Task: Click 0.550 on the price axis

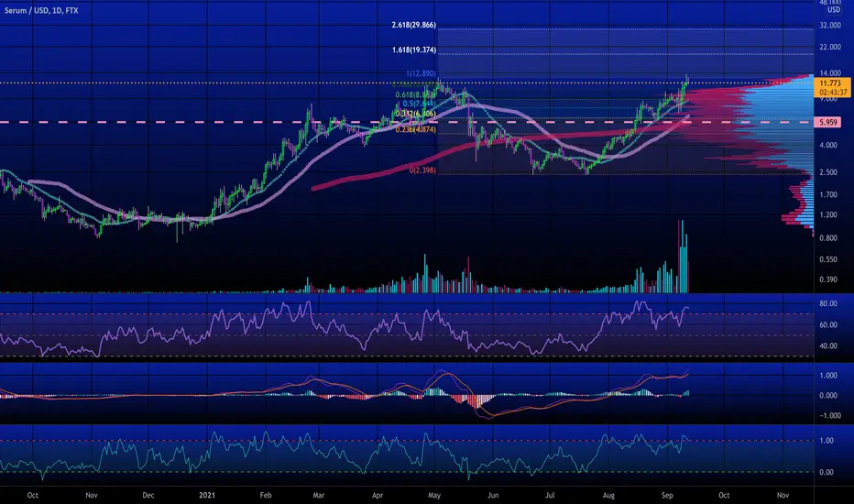Action: pyautogui.click(x=828, y=259)
